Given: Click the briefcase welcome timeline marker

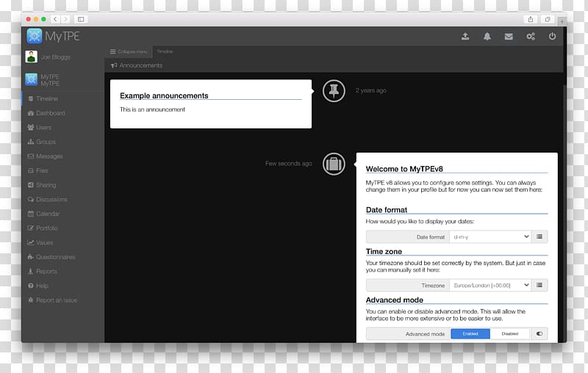Looking at the screenshot, I should [334, 164].
